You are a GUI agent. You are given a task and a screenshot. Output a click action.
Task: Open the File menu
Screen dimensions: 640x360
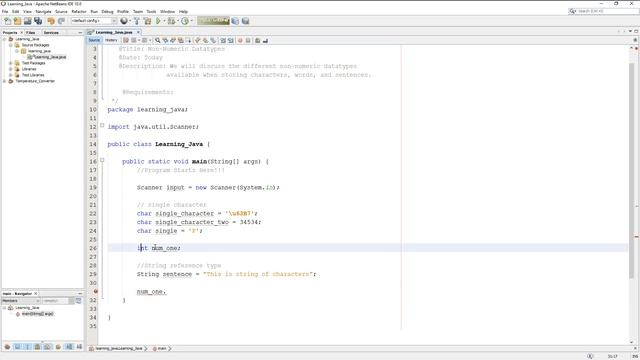pos(5,11)
